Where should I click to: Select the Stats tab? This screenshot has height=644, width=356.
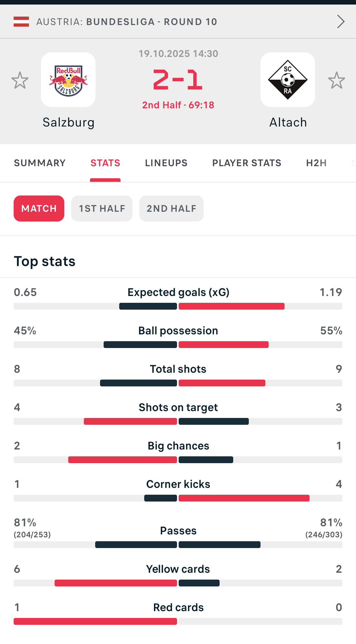tap(105, 163)
